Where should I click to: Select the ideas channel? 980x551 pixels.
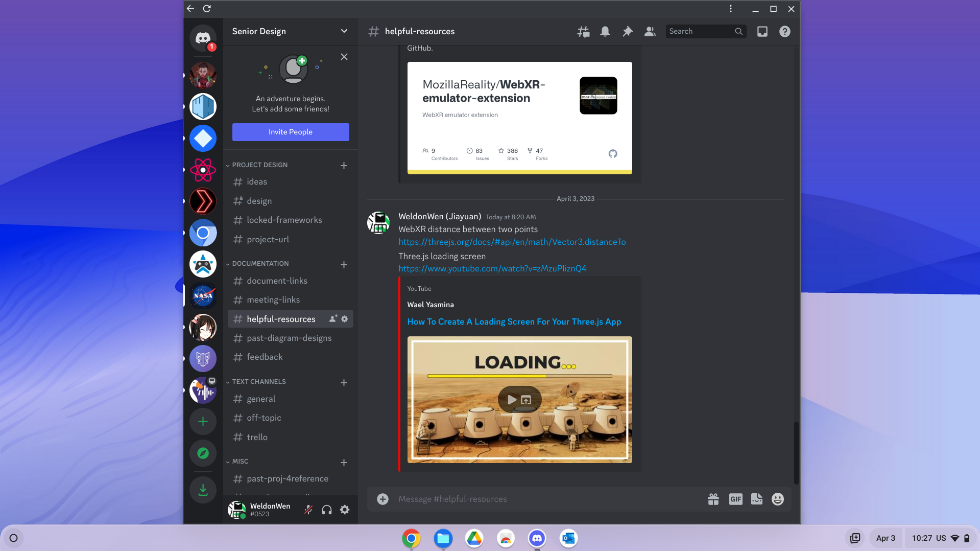(x=290, y=182)
